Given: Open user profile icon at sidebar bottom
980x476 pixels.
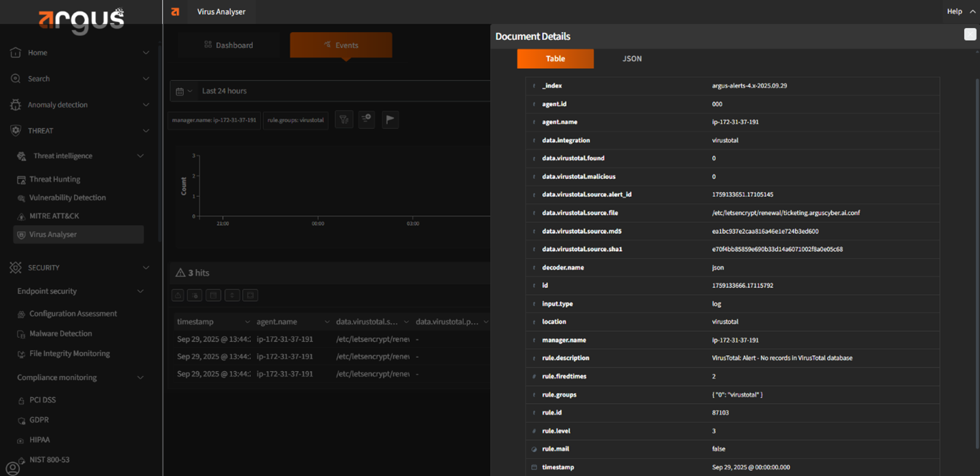Looking at the screenshot, I should pos(12,469).
